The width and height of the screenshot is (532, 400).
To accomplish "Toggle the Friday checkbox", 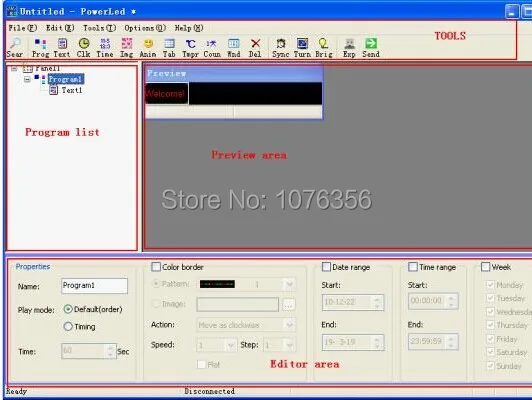I will pyautogui.click(x=490, y=339).
